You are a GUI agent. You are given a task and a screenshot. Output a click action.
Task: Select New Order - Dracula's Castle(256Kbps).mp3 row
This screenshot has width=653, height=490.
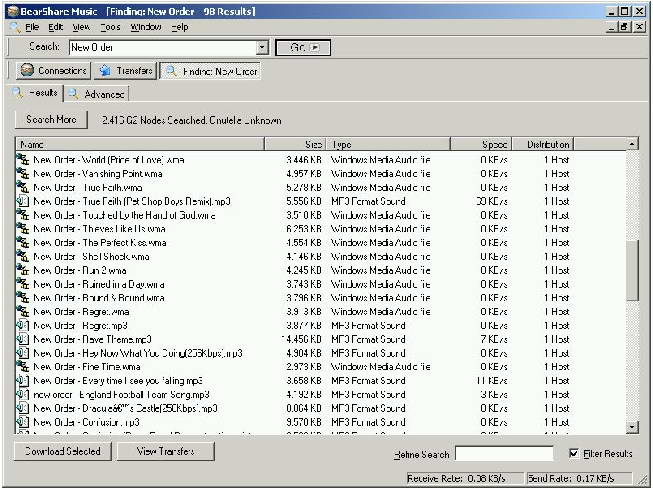tap(321, 408)
